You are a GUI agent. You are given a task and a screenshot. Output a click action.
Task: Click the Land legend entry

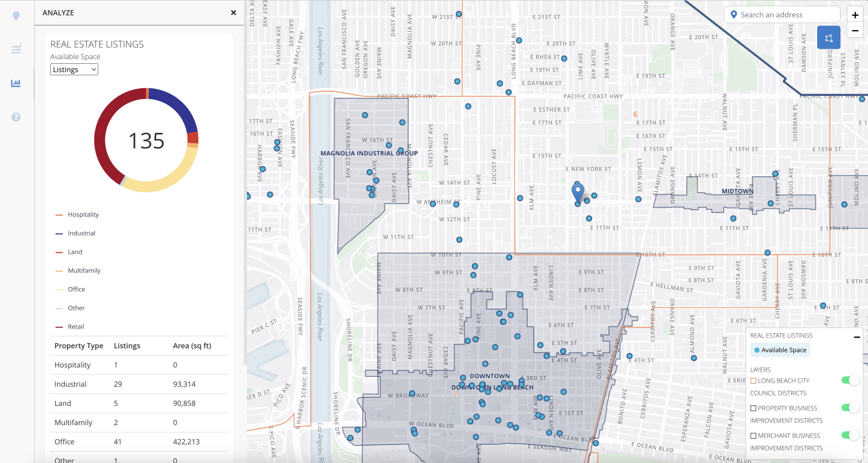coord(69,252)
